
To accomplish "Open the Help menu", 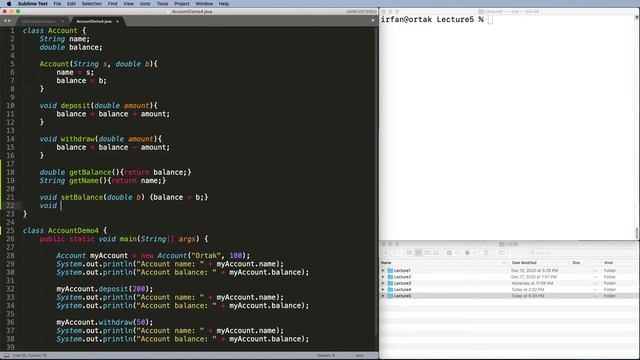I will [x=223, y=4].
